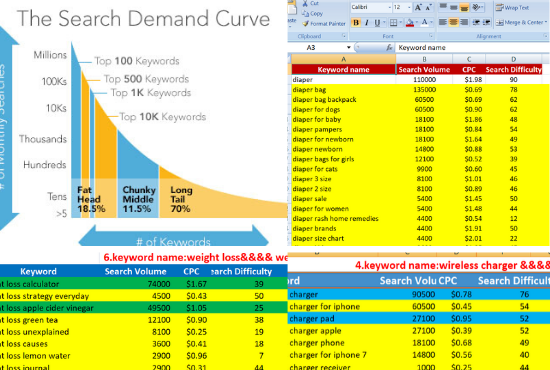Click the Cut scissors icon
Viewport: 550px width, 370px height.
click(x=305, y=4)
